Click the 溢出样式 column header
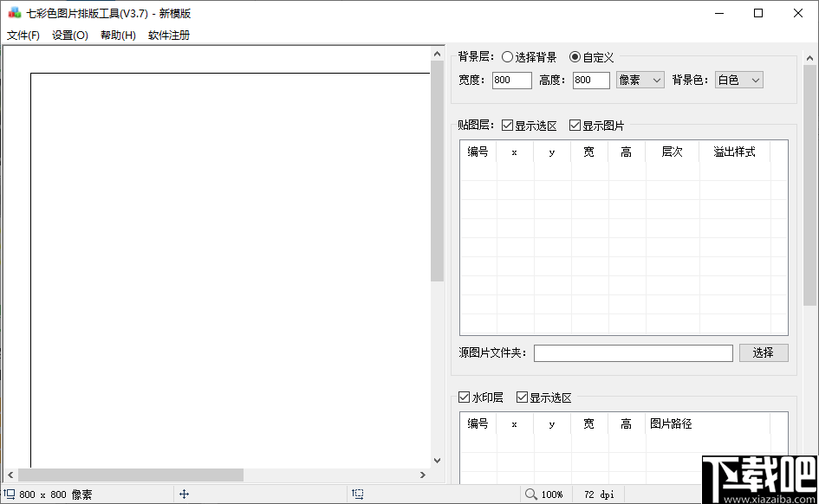 (734, 152)
